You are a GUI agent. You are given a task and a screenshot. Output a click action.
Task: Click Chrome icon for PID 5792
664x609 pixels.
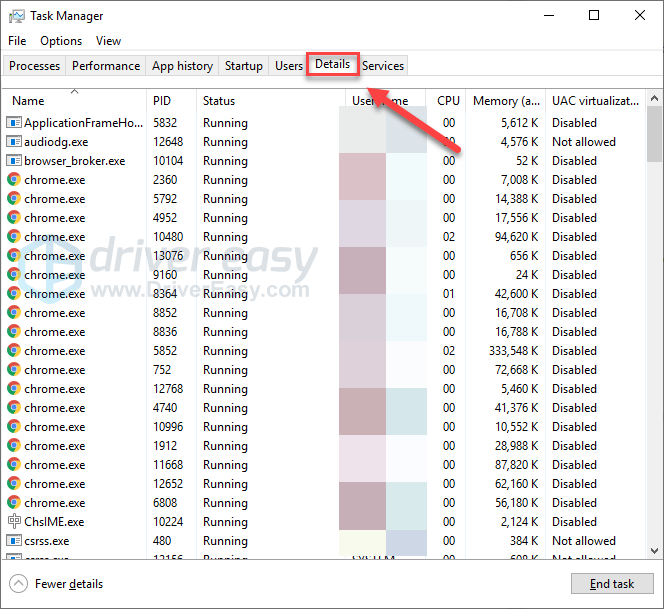pos(14,199)
